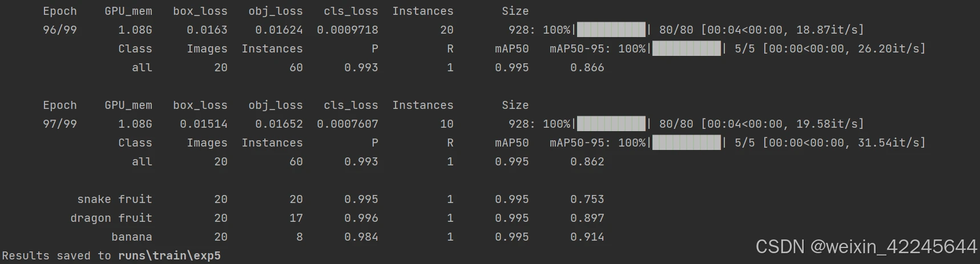Click the obj_loss value 0.01652
Image resolution: width=980 pixels, height=264 pixels.
pos(279,124)
